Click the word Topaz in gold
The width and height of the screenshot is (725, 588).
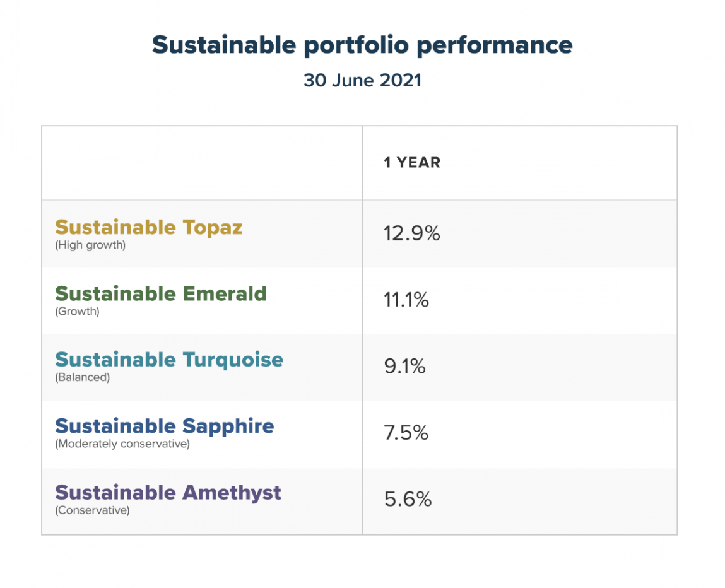[213, 227]
